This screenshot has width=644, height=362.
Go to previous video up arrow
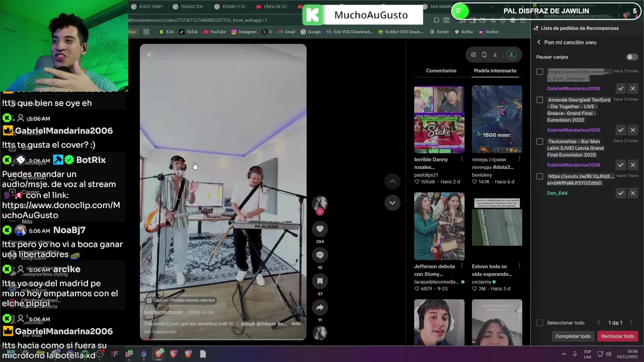click(392, 182)
